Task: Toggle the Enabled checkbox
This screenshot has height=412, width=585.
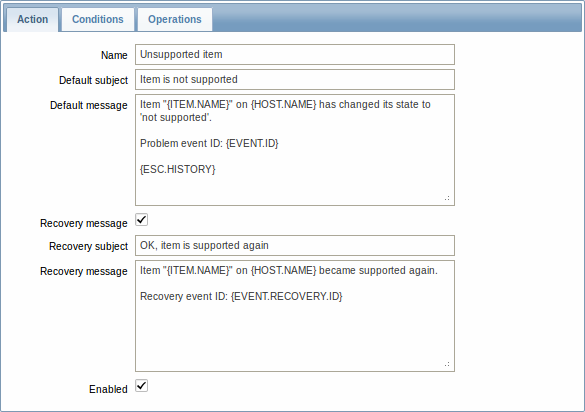Action: click(x=142, y=386)
